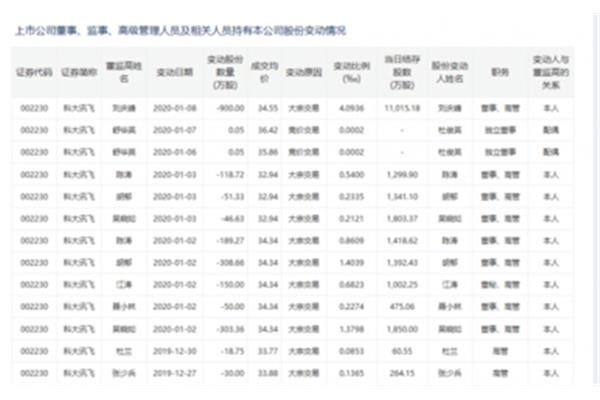Select the date cell 2020-01-07
600x400 pixels.
tap(175, 131)
